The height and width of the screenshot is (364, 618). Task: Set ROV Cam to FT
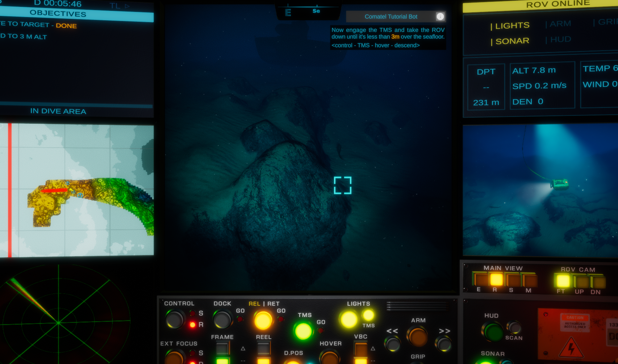tap(563, 281)
